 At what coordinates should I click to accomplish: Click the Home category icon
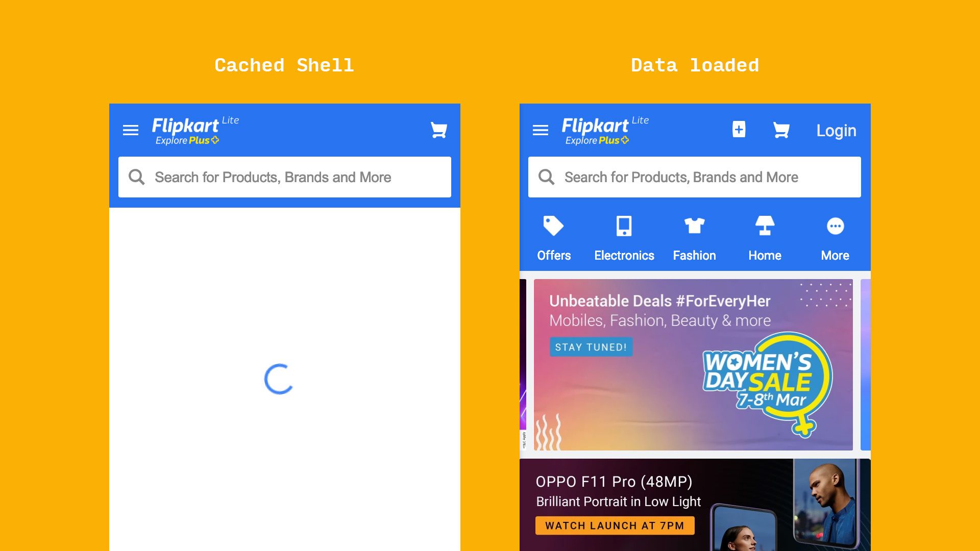pos(764,226)
